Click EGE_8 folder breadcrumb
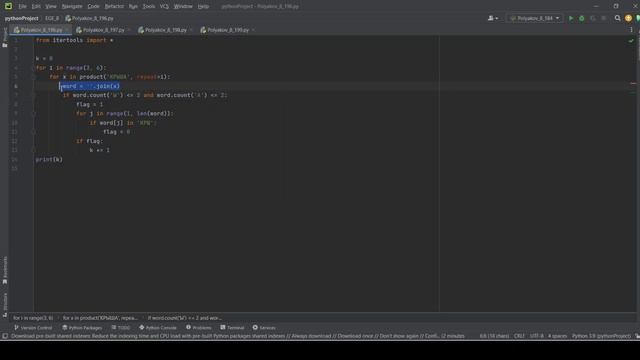This screenshot has height=360, width=640. tap(52, 18)
